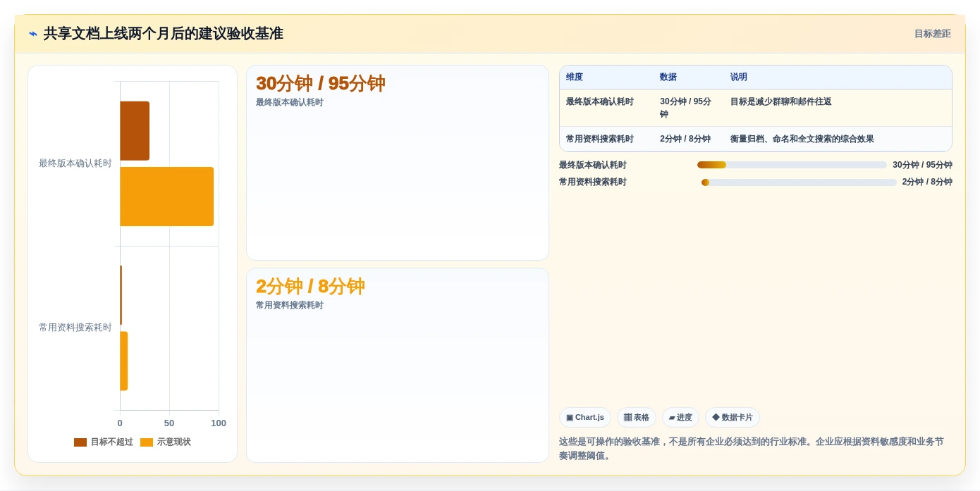Click the amber bar for 常用资料搜索耗时
This screenshot has height=491, width=980.
tap(123, 361)
